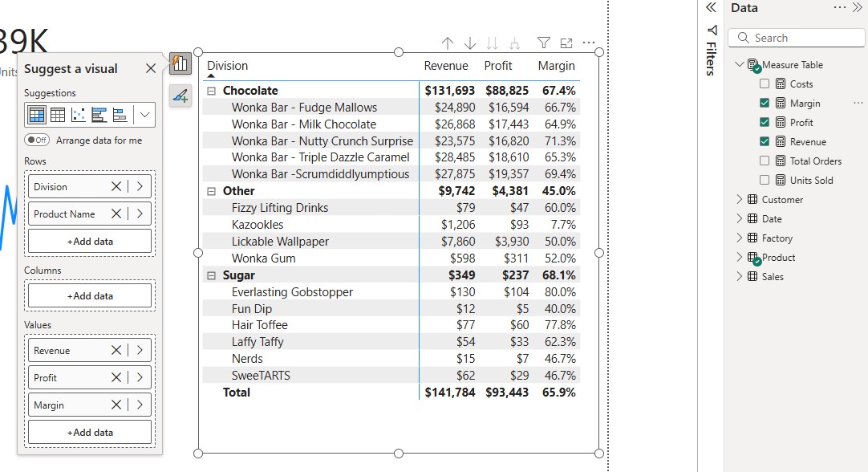The width and height of the screenshot is (868, 472).
Task: Add data to Columns well
Action: (90, 296)
